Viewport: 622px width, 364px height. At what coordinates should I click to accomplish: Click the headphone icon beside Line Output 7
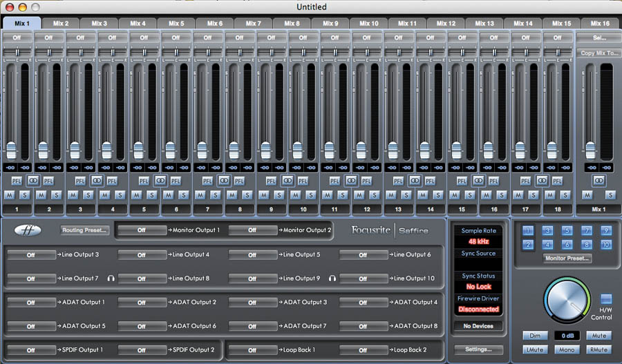[x=111, y=278]
